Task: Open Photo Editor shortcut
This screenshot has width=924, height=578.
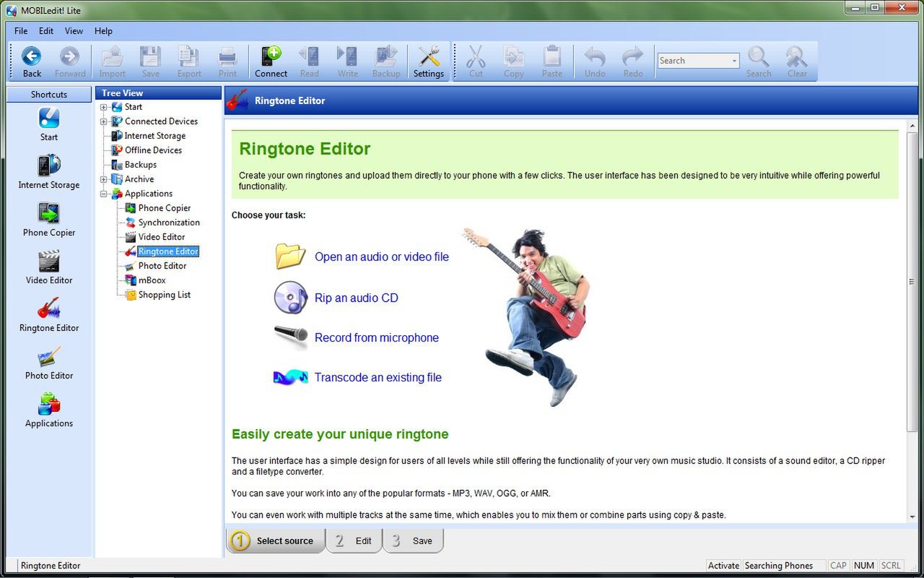Action: point(49,363)
